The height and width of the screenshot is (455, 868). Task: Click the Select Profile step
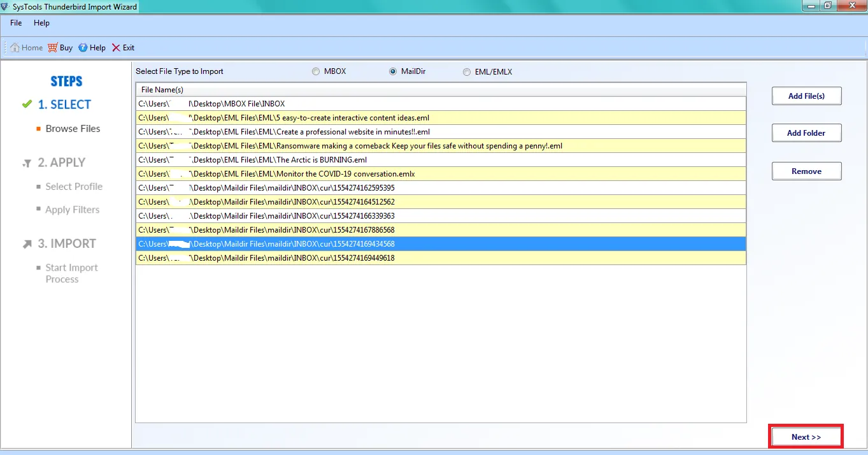[x=74, y=187]
